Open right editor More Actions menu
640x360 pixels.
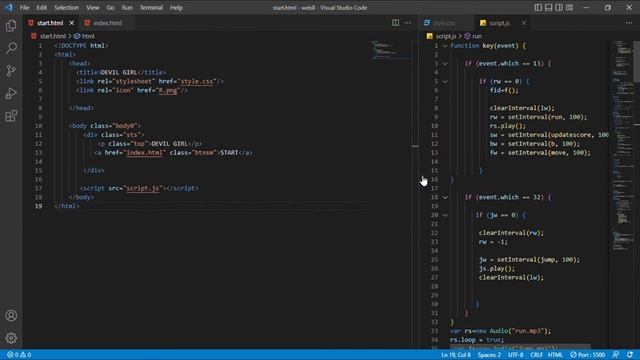[629, 23]
